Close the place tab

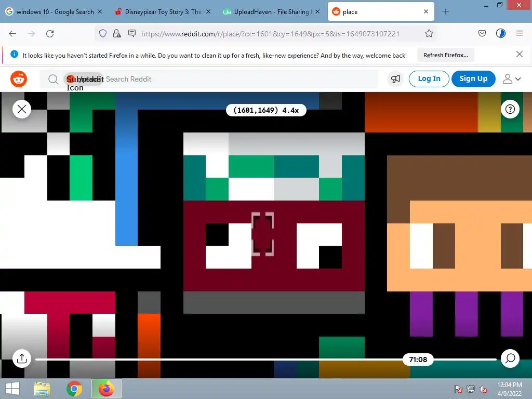point(426,11)
